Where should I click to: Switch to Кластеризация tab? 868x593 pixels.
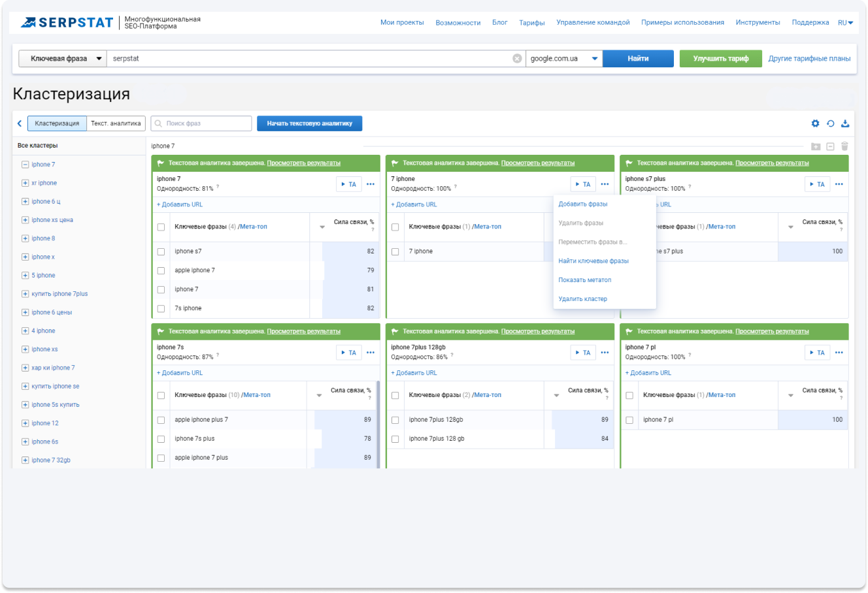57,123
